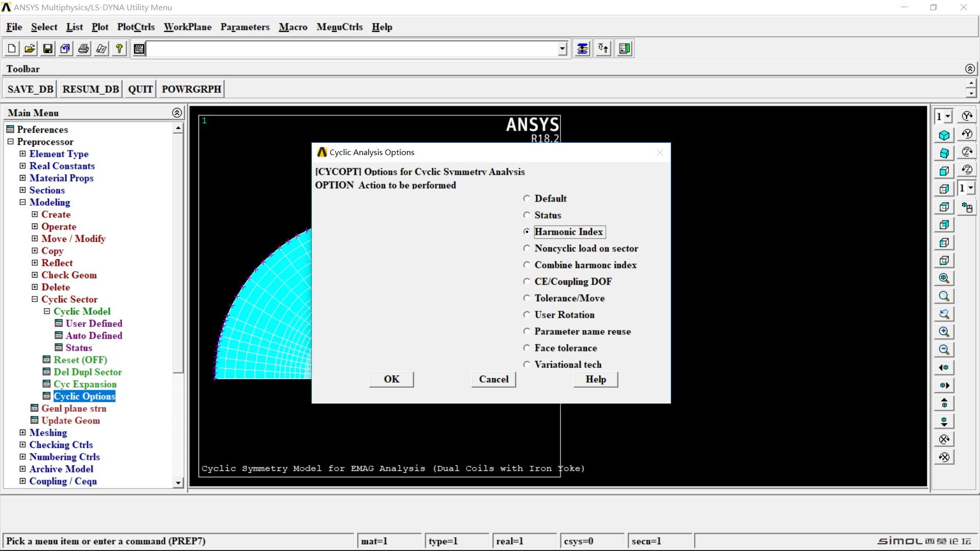Click the yellow question mark Help icon
980x551 pixels.
tap(119, 48)
